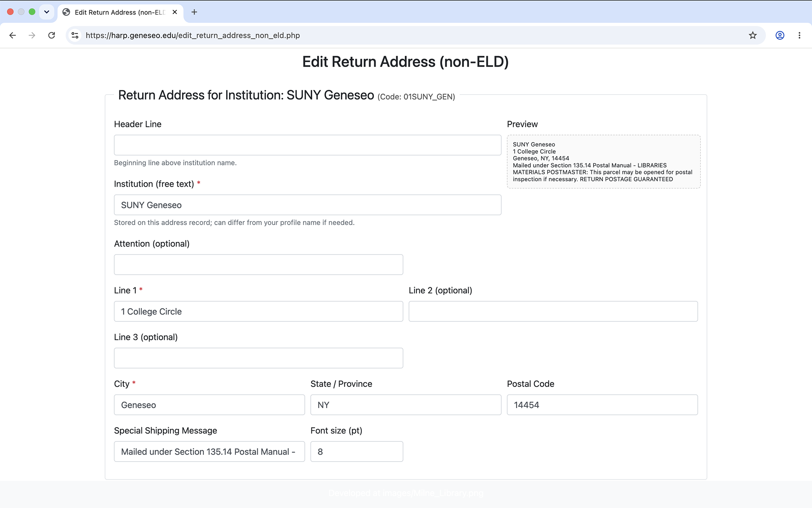Close the Edit Return Address tab
This screenshot has width=812, height=508.
click(175, 12)
